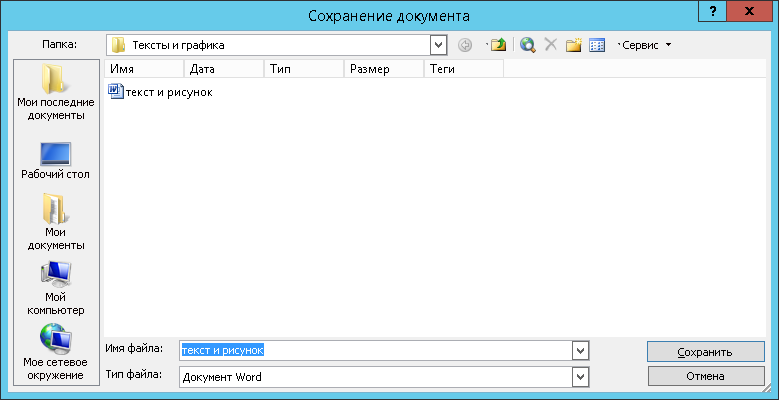Image resolution: width=779 pixels, height=400 pixels.
Task: Sort by the Дата column header
Action: pyautogui.click(x=224, y=69)
